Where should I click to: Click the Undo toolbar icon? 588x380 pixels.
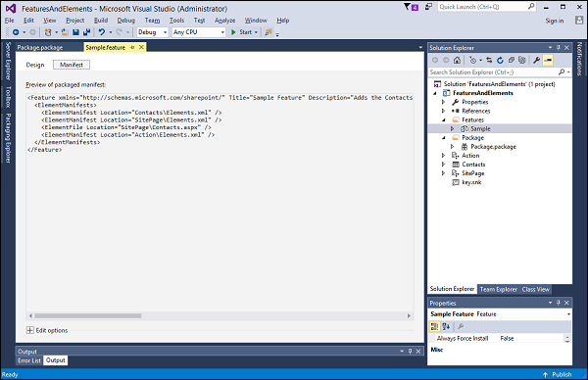pyautogui.click(x=102, y=32)
